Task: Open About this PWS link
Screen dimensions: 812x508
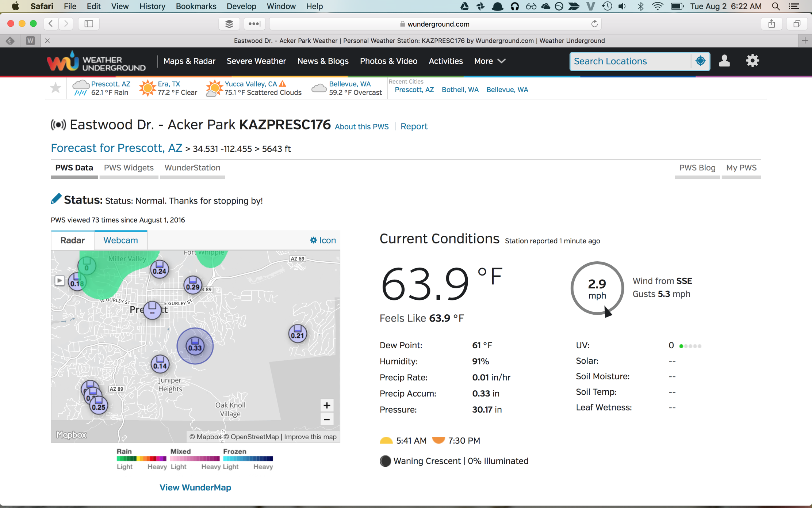Action: [x=361, y=126]
